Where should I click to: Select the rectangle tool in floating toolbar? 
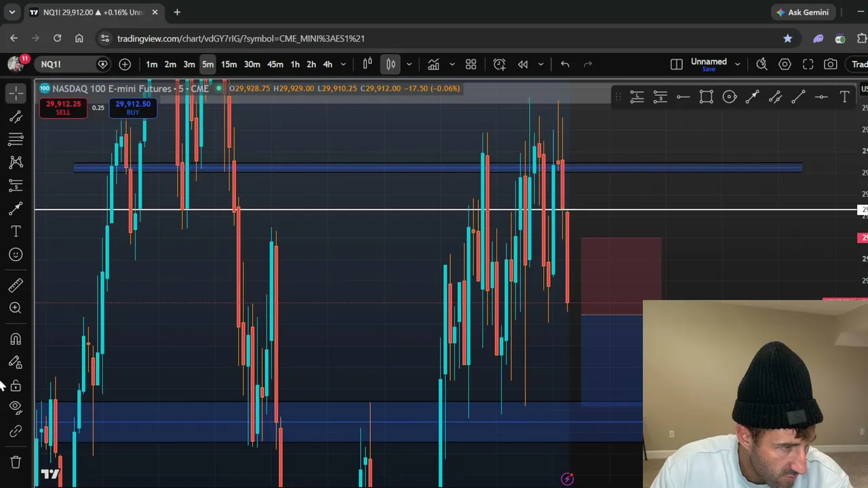pyautogui.click(x=706, y=97)
